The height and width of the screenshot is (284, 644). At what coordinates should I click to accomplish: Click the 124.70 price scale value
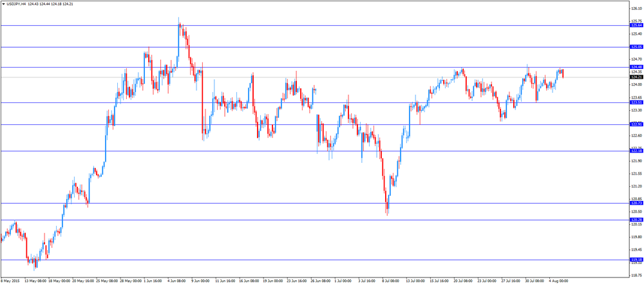637,59
